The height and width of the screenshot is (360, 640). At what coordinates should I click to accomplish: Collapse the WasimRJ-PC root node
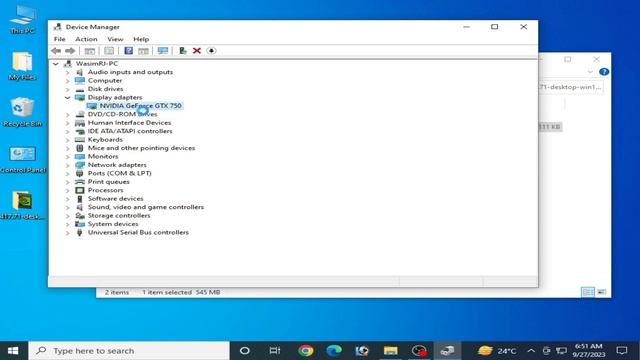click(x=56, y=64)
